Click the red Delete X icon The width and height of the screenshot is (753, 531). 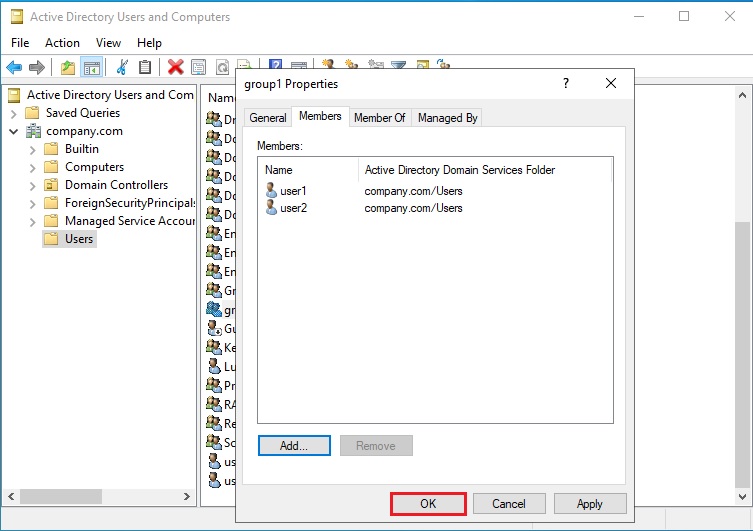(175, 67)
